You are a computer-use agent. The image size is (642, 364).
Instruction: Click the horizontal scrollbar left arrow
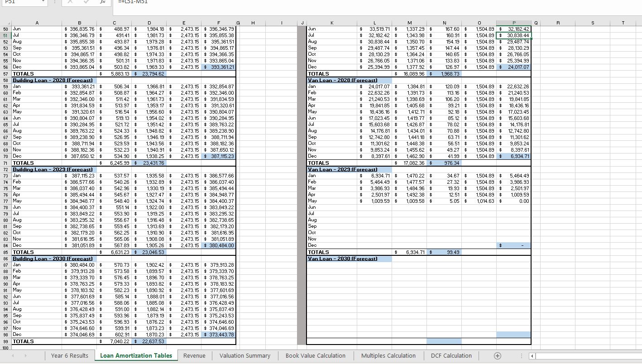532,356
